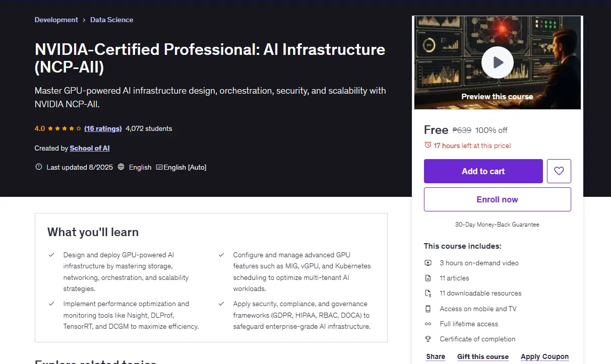Click the star rating icons
611x364 pixels.
click(65, 128)
